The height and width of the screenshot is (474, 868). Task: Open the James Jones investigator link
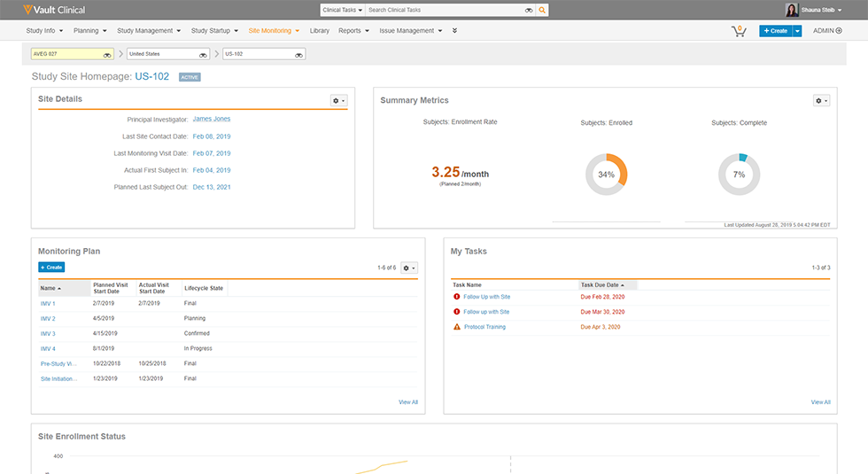pyautogui.click(x=212, y=119)
